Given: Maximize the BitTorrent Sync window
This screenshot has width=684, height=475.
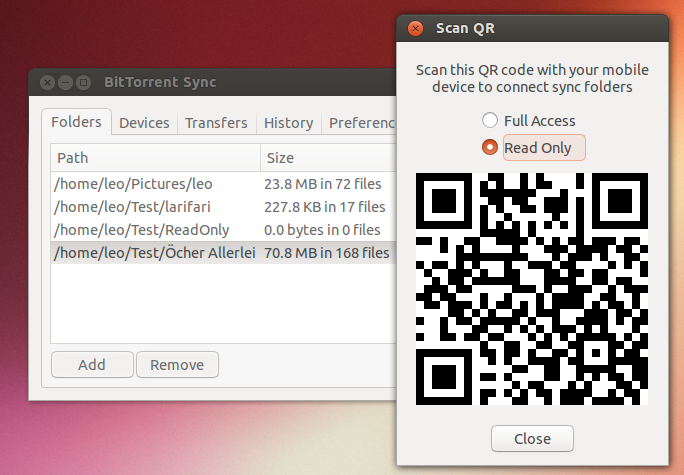Looking at the screenshot, I should click(84, 82).
